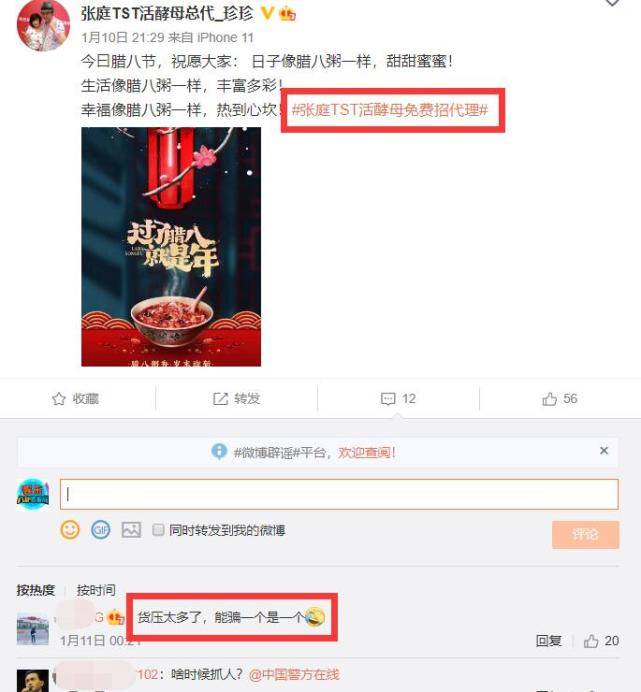
Task: Like the post with thumbs-up 56
Action: (549, 399)
